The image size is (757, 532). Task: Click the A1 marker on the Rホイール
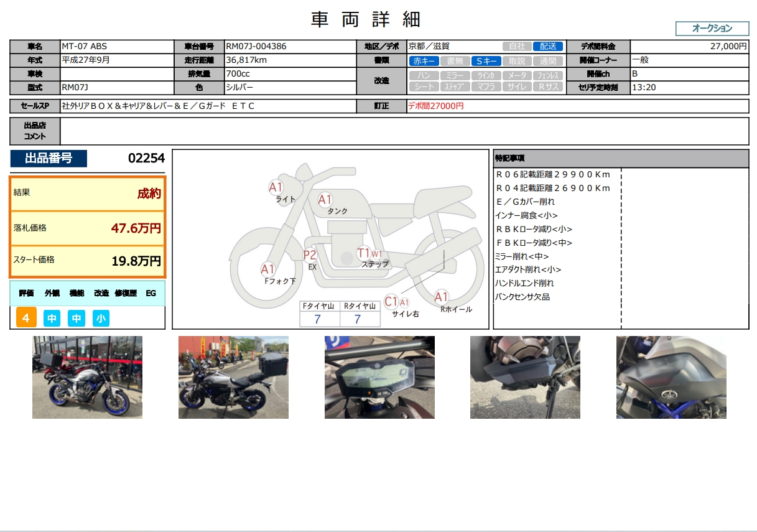point(441,297)
